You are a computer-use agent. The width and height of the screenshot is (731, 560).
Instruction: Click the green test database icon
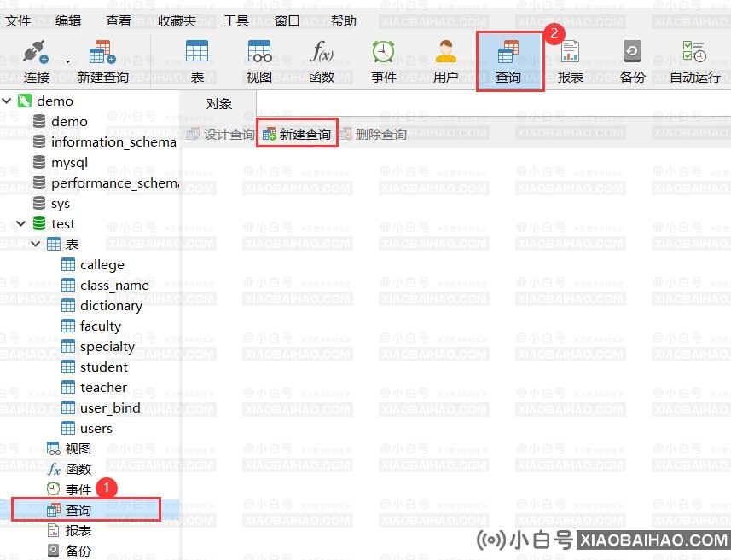tap(39, 223)
